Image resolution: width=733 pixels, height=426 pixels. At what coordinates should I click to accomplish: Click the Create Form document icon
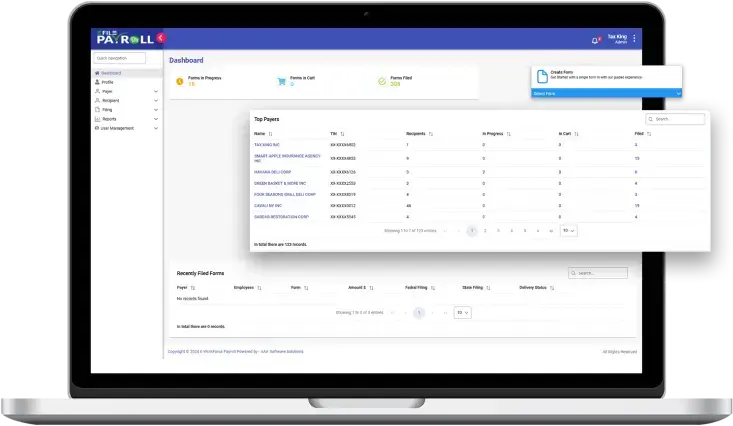tap(541, 75)
